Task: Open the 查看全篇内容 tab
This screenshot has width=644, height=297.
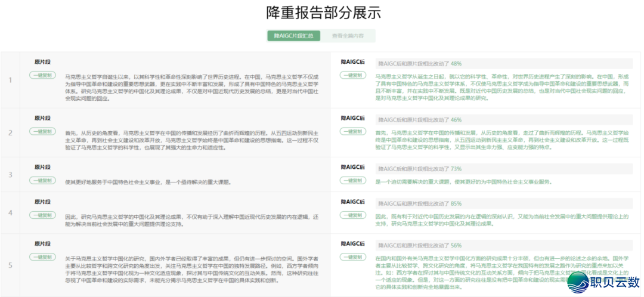Action: [349, 36]
